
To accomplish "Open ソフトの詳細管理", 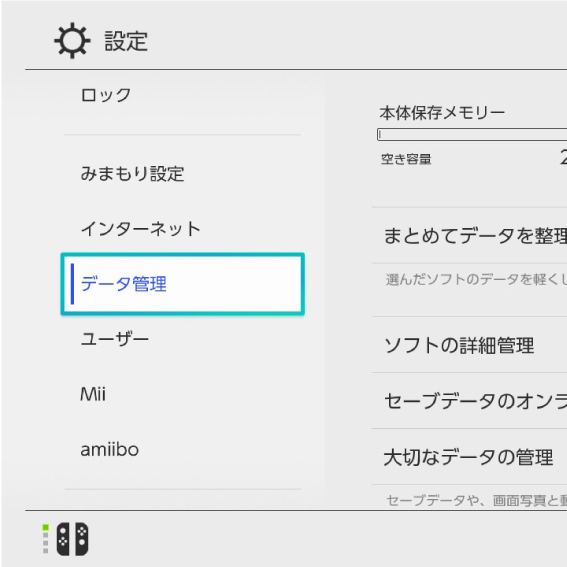I will (469, 345).
